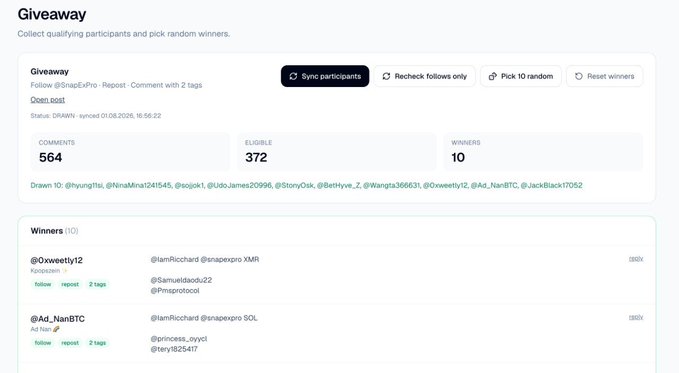Click the dice icon in Pick 10 random

(x=492, y=76)
